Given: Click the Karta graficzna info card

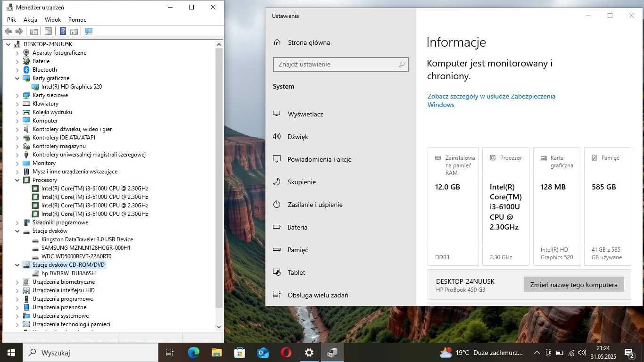Looking at the screenshot, I should (x=557, y=206).
